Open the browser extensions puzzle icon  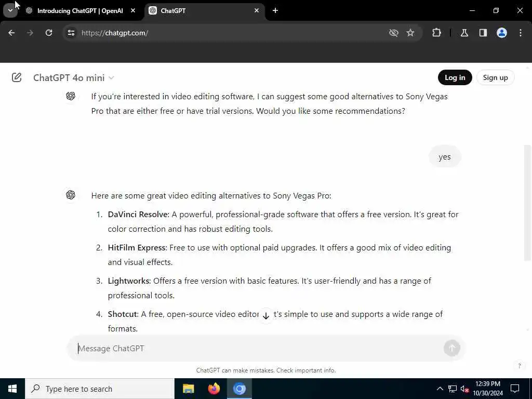pos(436,33)
